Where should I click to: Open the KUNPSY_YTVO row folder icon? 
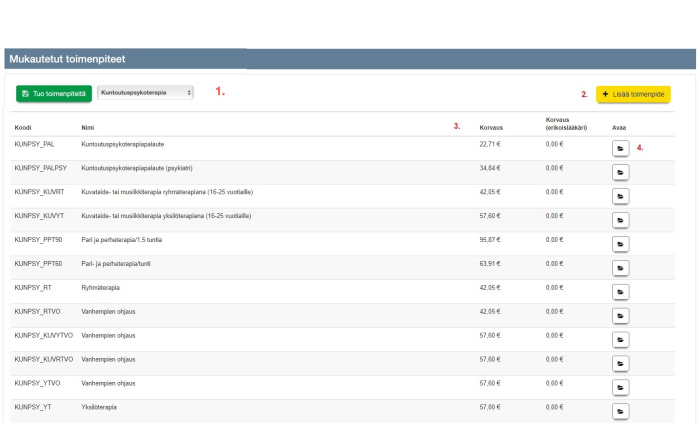(x=620, y=388)
